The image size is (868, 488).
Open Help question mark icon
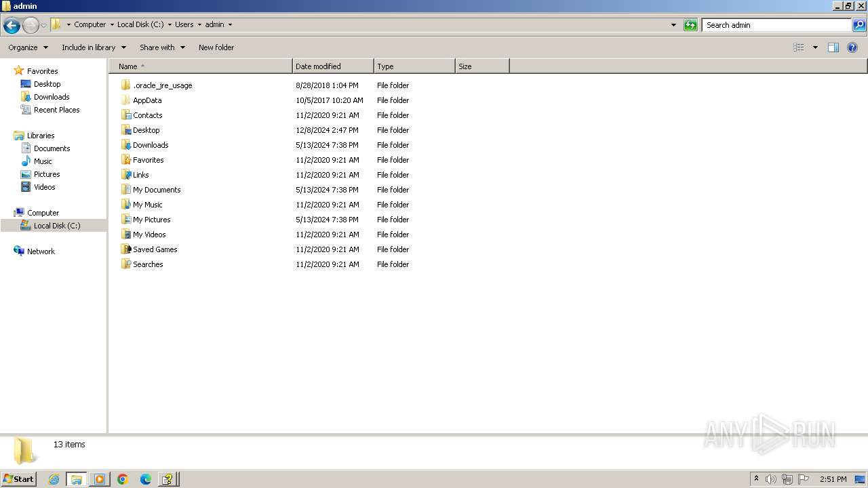(852, 47)
